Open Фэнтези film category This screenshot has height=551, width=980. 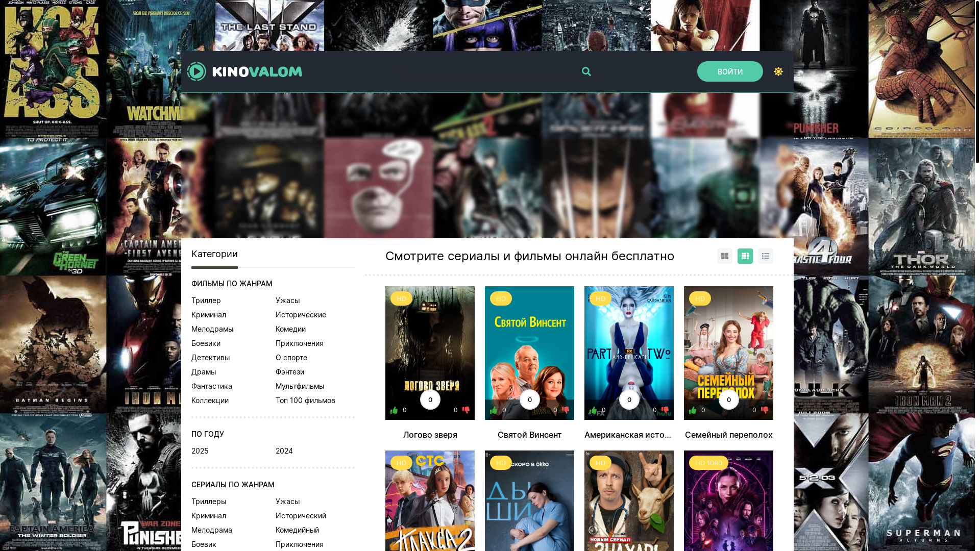click(290, 372)
